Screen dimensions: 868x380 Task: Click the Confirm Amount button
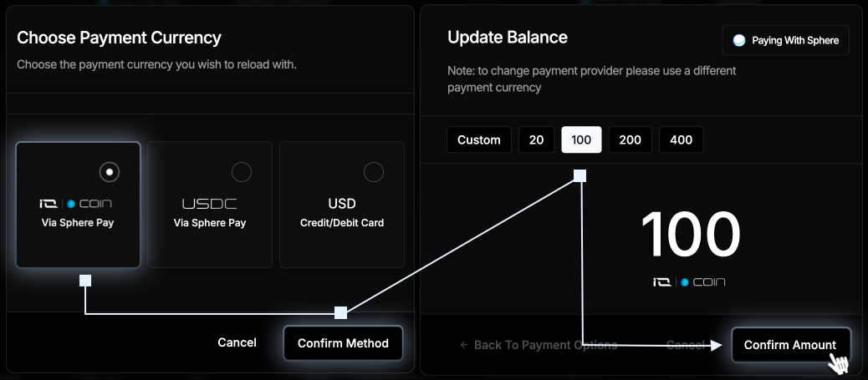790,345
